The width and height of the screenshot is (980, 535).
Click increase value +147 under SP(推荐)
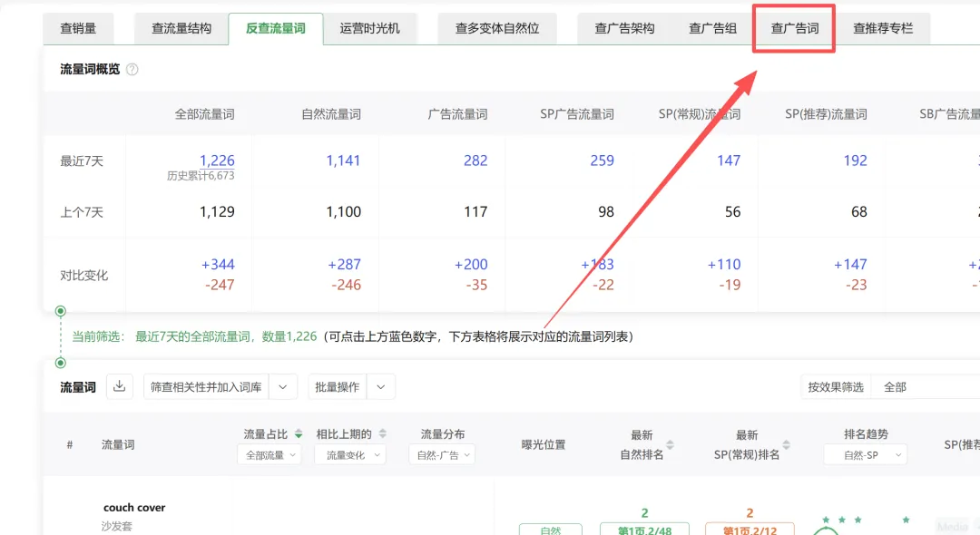(850, 265)
